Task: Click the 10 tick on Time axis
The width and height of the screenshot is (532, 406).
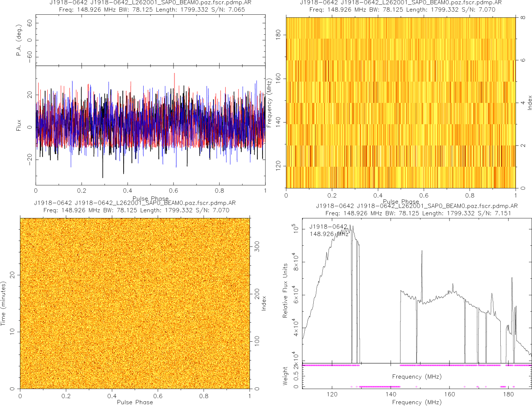Action: coord(13,331)
